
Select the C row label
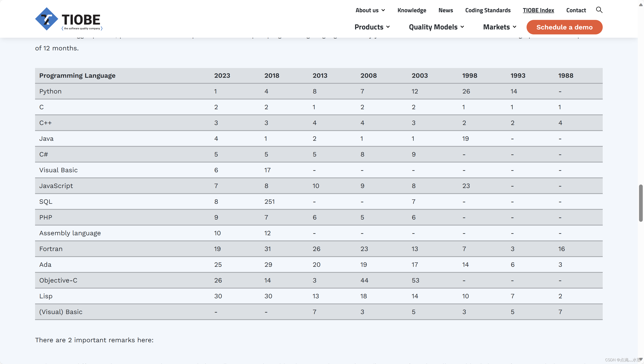click(41, 107)
